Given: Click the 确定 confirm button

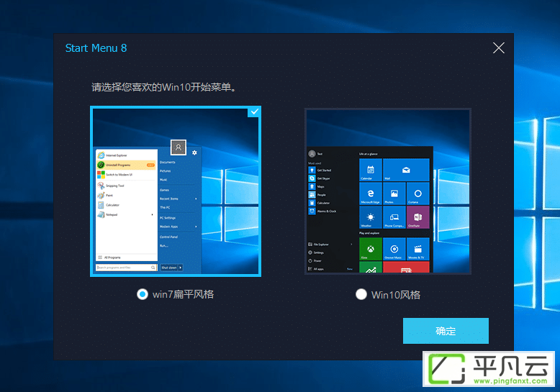Looking at the screenshot, I should point(446,331).
